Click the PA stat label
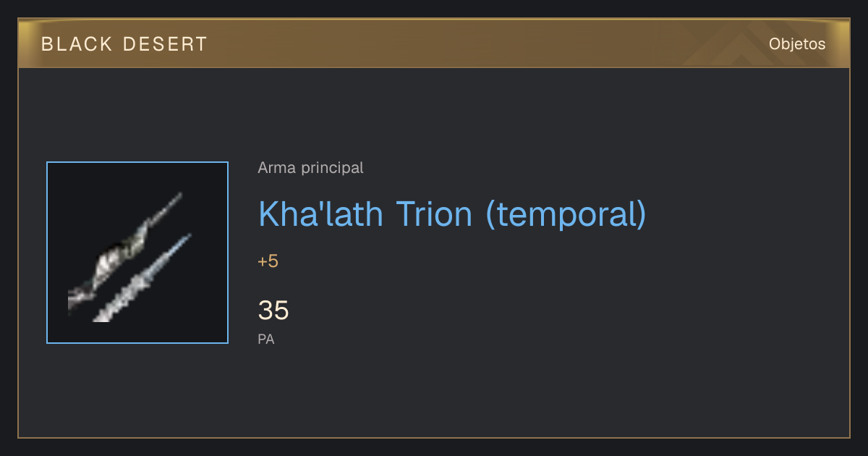This screenshot has height=456, width=868. point(266,339)
